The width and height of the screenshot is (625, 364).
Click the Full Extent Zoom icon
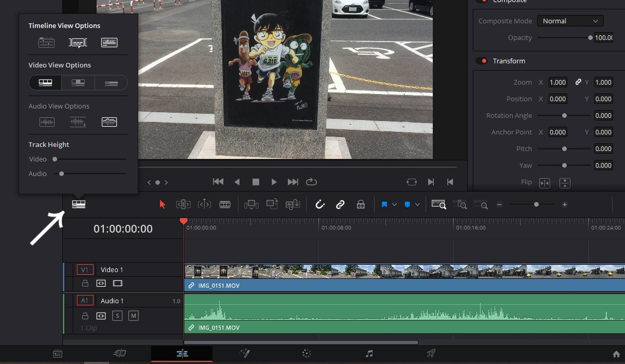tap(440, 205)
